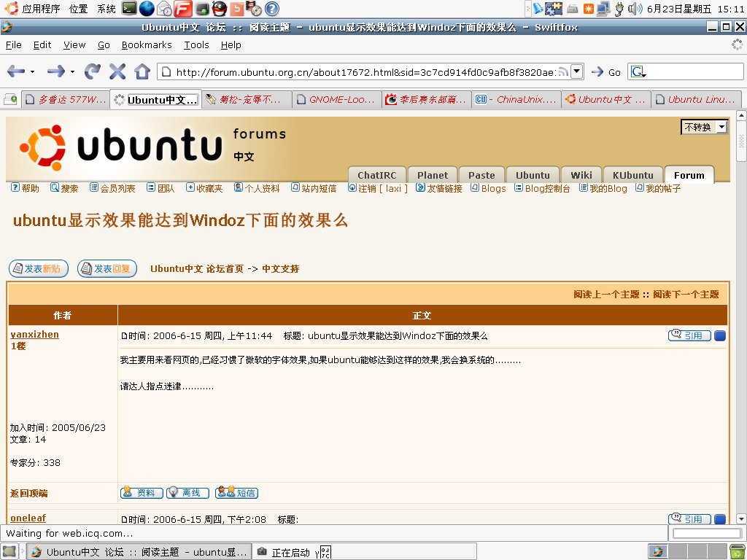747x560 pixels.
Task: Launch the terminal from the top panel
Action: click(x=129, y=8)
